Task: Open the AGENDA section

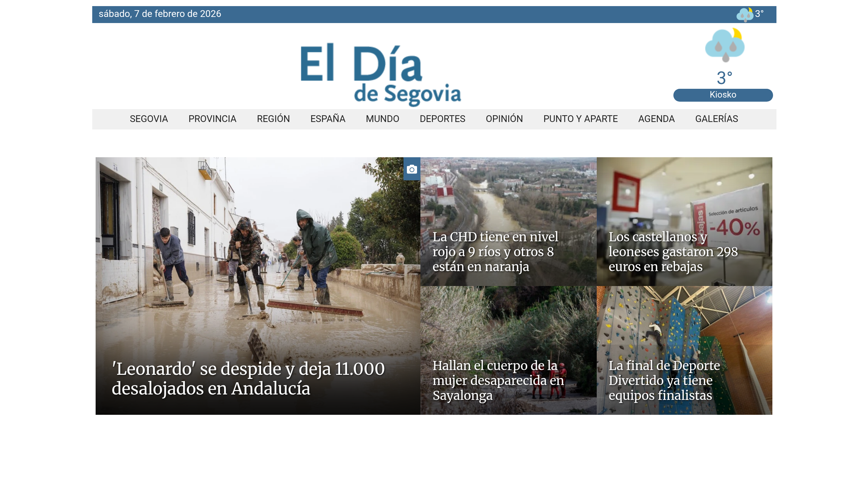Action: pos(656,119)
